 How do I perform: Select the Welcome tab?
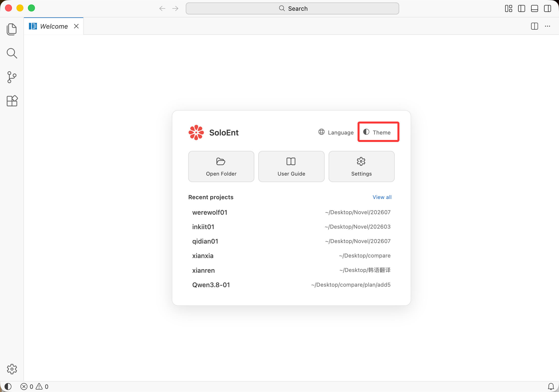pos(54,26)
